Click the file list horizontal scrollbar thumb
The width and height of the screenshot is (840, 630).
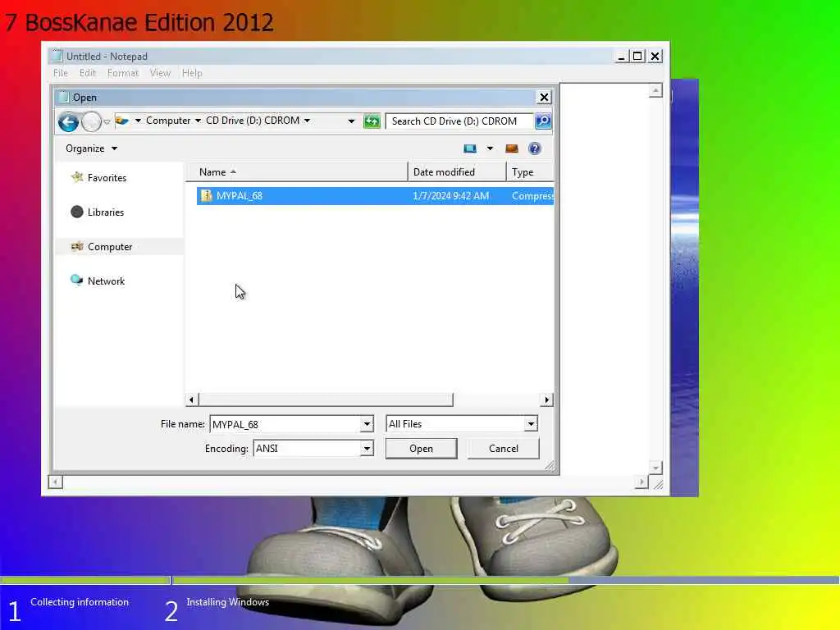pyautogui.click(x=326, y=399)
